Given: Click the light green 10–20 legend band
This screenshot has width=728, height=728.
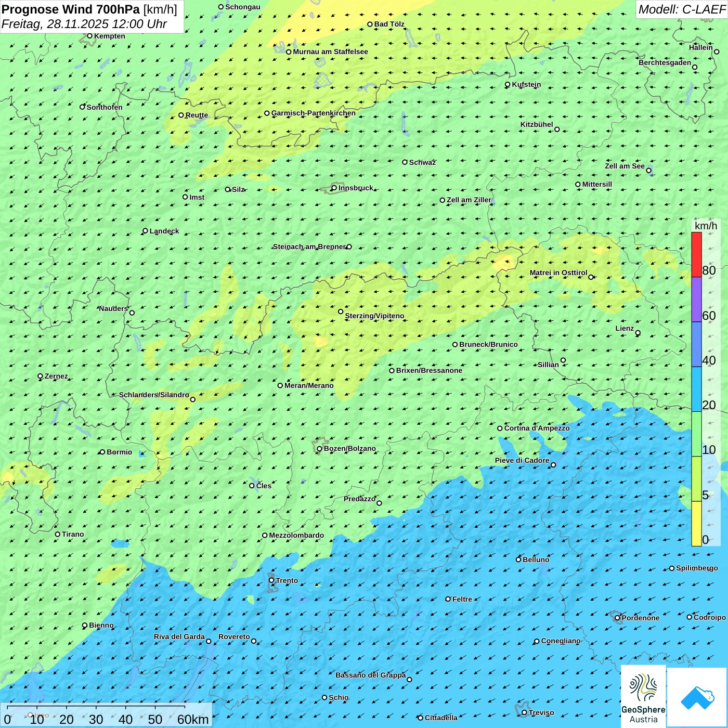Looking at the screenshot, I should click(x=696, y=434).
